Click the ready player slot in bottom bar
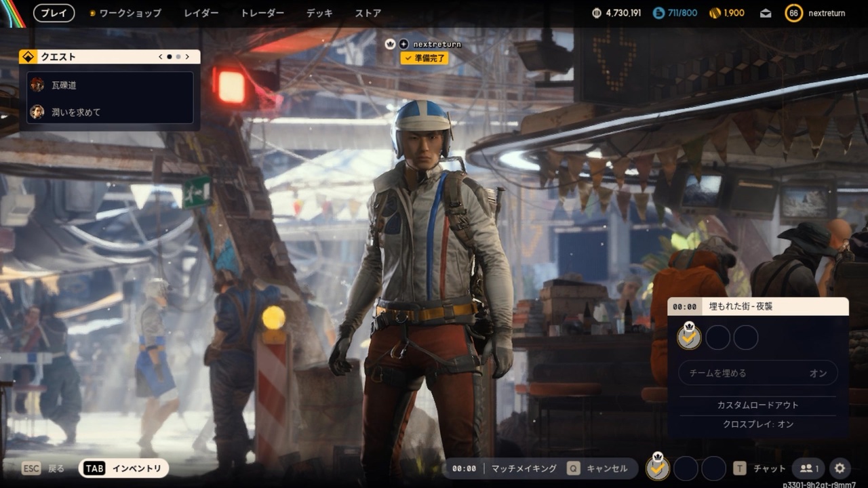 657,468
